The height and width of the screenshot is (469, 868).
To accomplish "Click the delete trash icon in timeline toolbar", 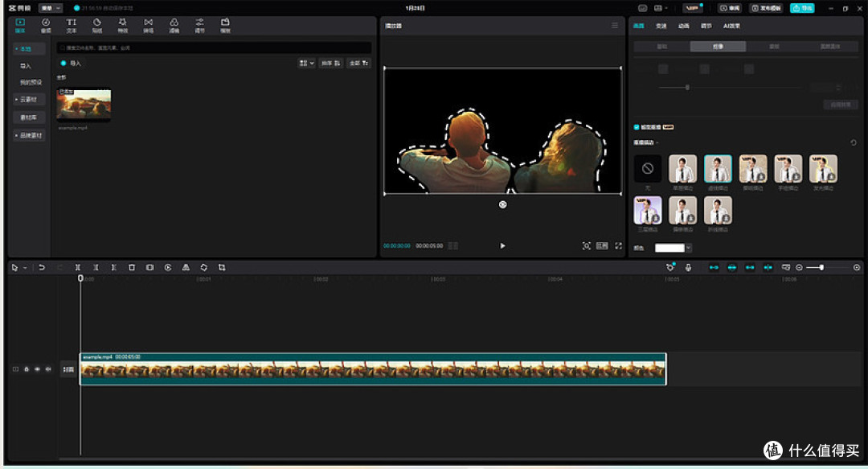I will click(x=132, y=267).
